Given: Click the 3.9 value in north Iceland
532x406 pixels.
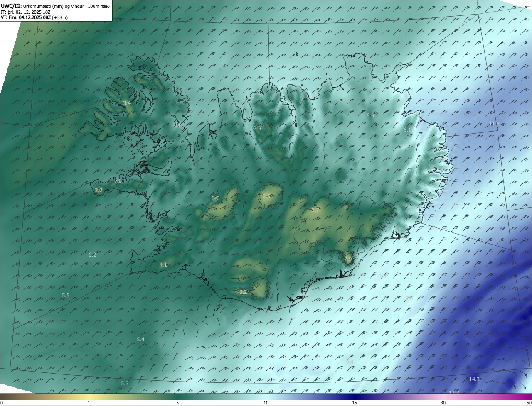Looking at the screenshot, I should pos(257,129).
